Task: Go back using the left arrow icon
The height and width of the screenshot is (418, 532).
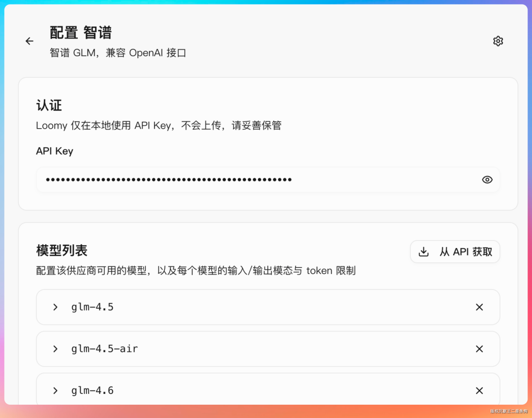Action: (30, 41)
